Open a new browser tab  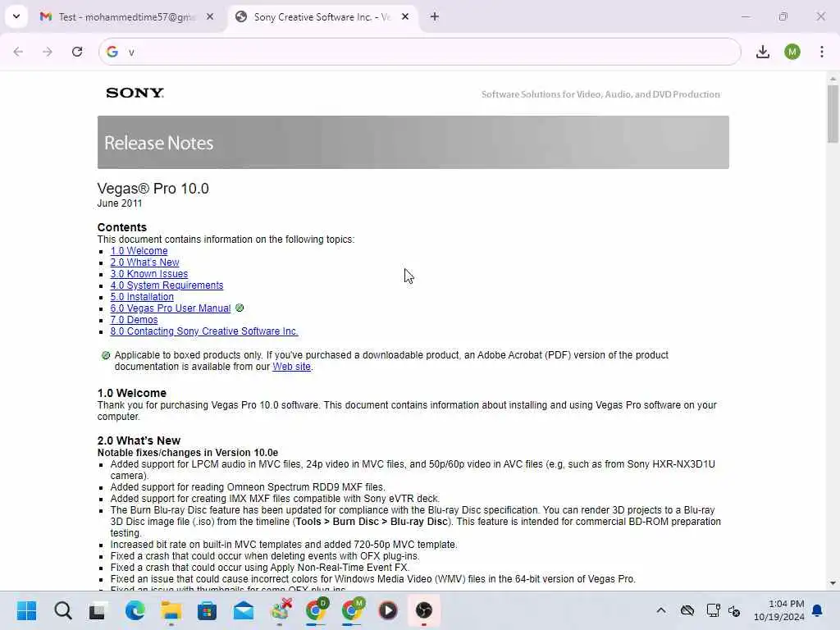tap(435, 17)
